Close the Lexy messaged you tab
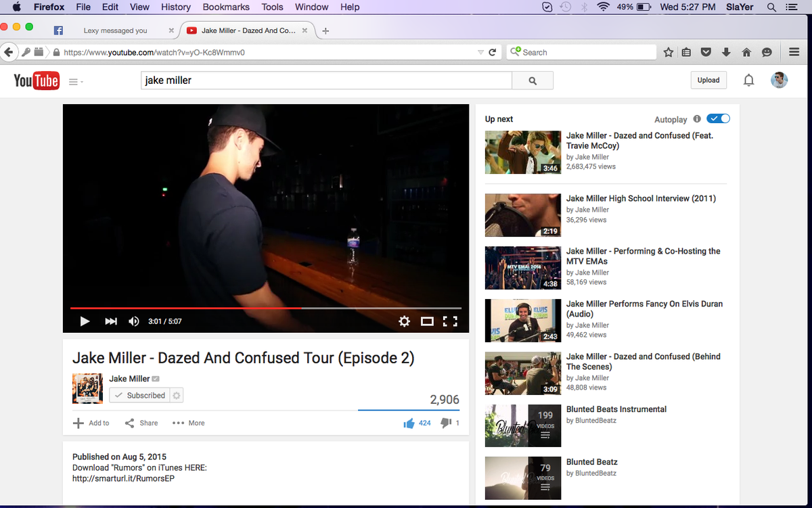Screen dimensions: 812x508 (171, 30)
